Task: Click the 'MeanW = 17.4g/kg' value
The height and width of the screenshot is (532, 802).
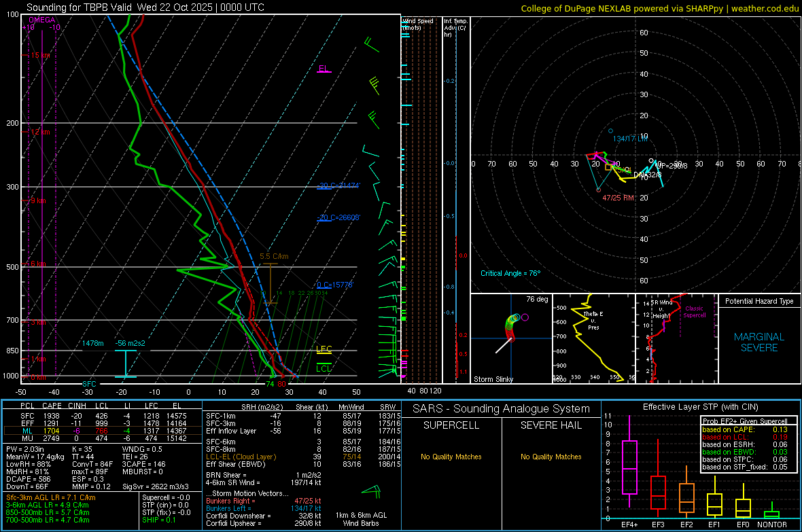Action: [x=35, y=457]
